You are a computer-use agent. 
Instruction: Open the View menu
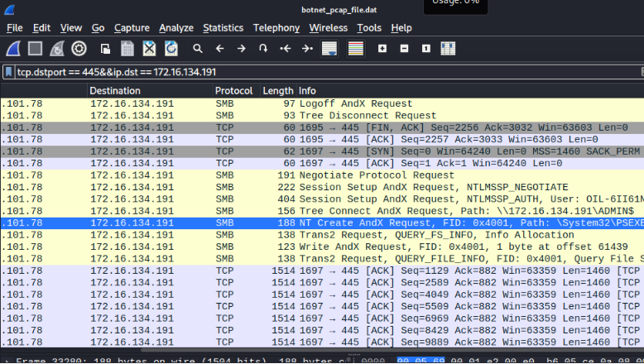pos(71,28)
